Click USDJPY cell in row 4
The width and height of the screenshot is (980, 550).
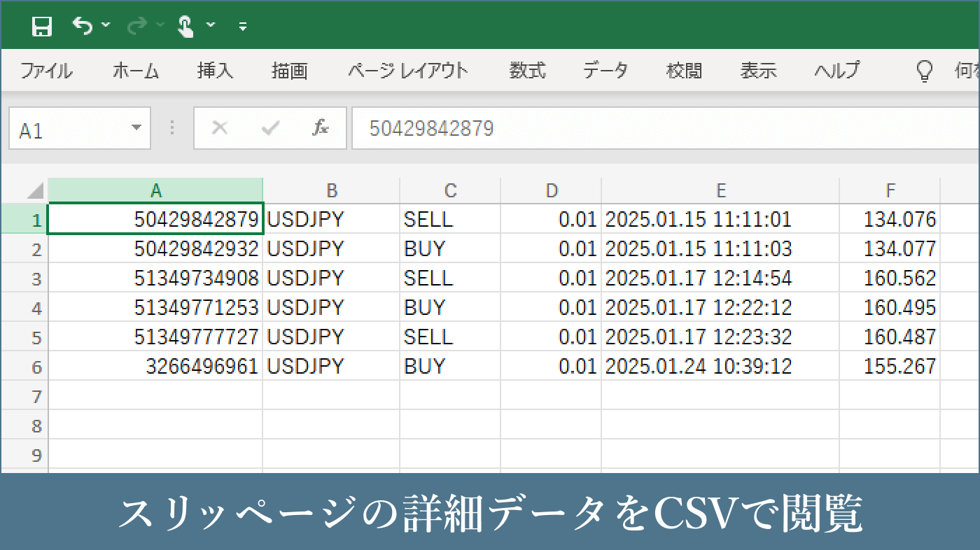(x=331, y=307)
